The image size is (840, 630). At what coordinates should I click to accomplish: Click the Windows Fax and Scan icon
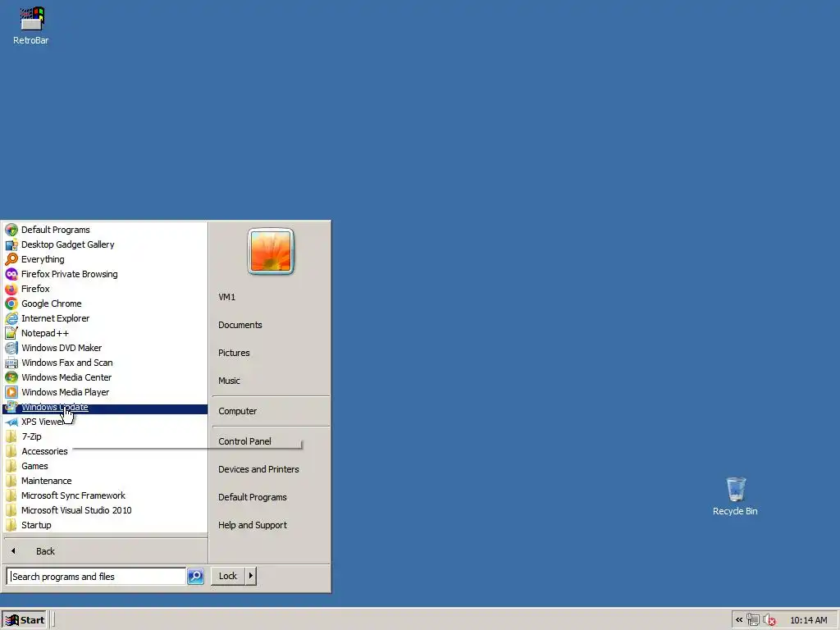(11, 363)
